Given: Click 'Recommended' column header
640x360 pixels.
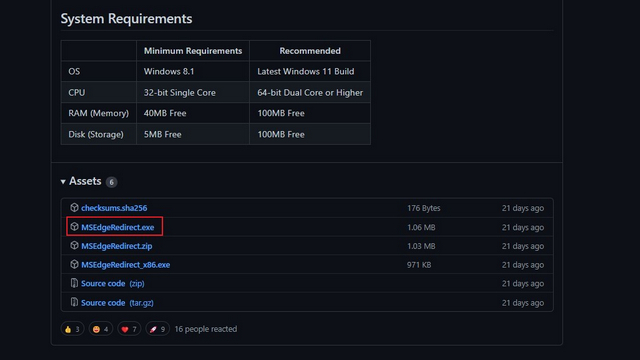Looking at the screenshot, I should (310, 51).
